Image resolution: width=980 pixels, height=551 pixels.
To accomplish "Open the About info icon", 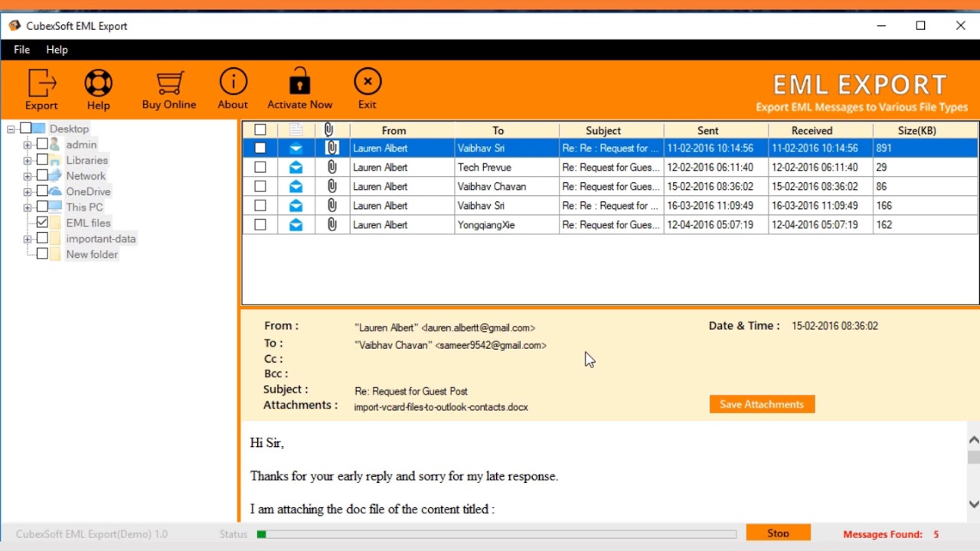I will pyautogui.click(x=233, y=82).
